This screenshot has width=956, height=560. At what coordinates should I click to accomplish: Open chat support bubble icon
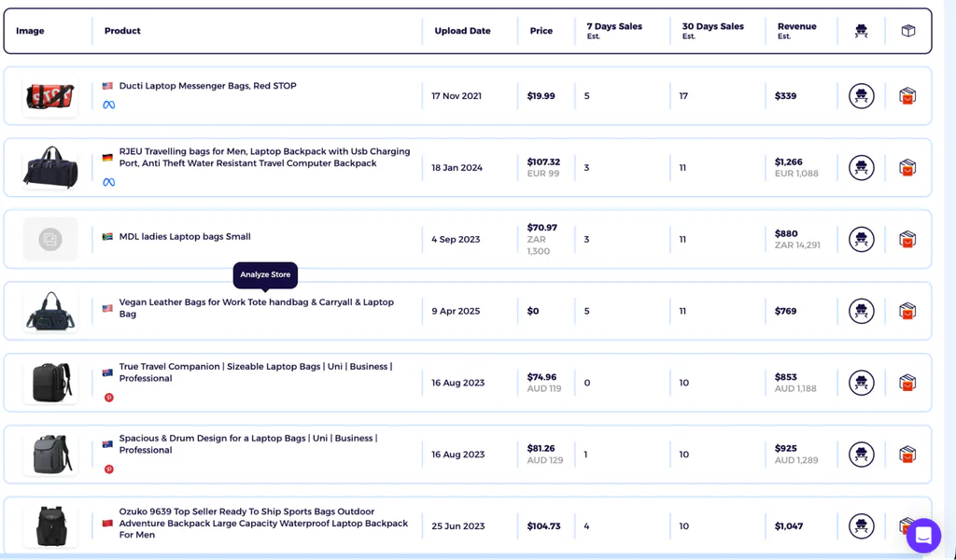click(x=923, y=536)
